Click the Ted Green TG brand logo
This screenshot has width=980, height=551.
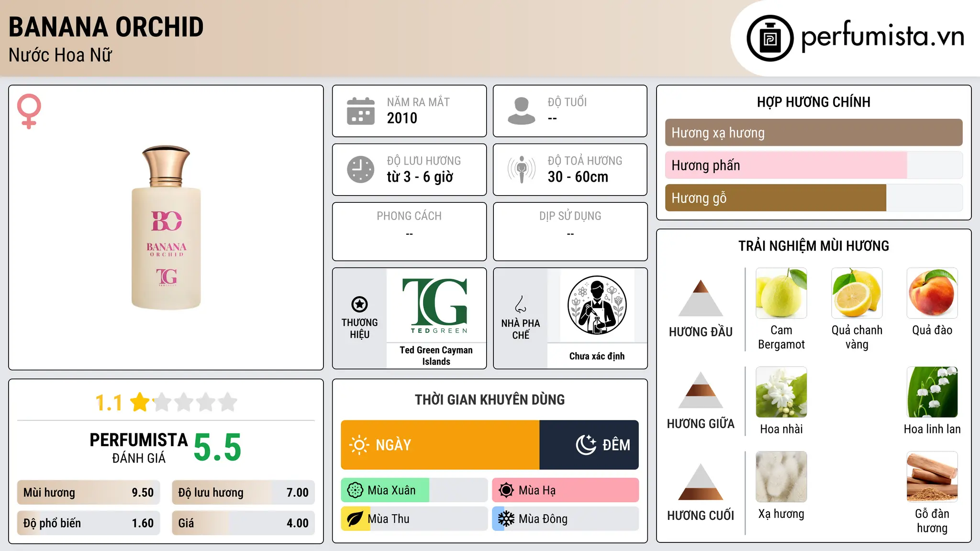coord(436,305)
